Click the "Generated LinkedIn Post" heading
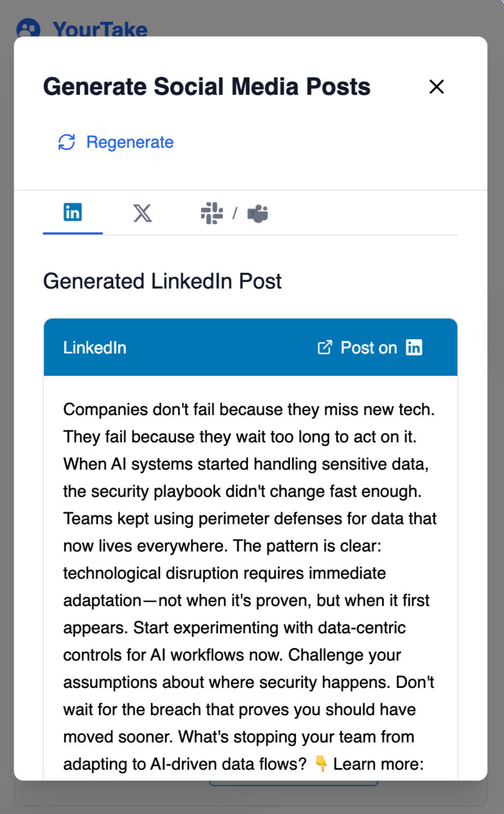The image size is (504, 814). tap(162, 282)
